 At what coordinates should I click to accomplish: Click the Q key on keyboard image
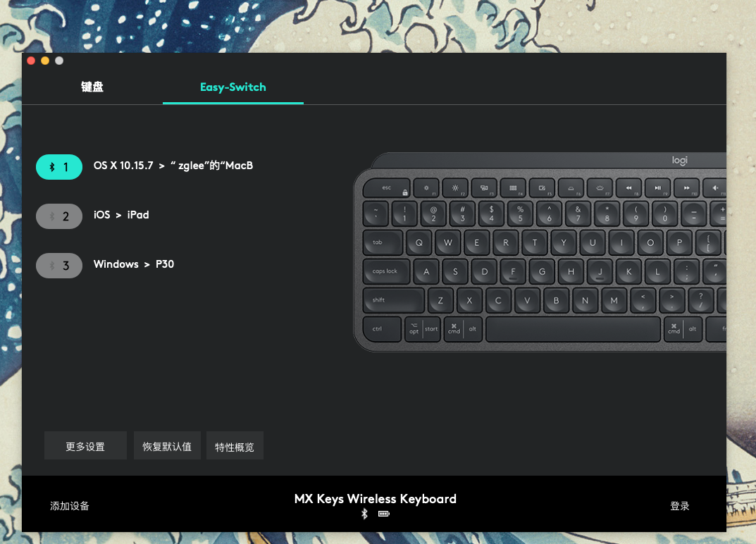point(419,242)
